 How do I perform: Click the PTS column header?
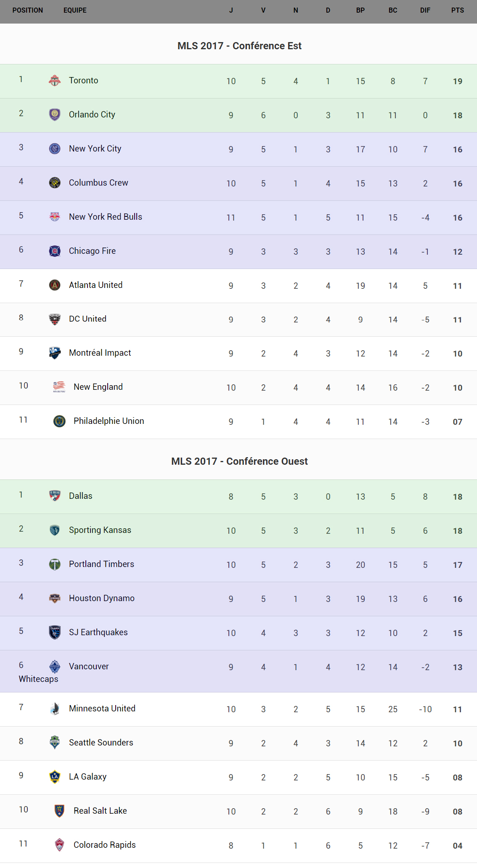coord(457,10)
